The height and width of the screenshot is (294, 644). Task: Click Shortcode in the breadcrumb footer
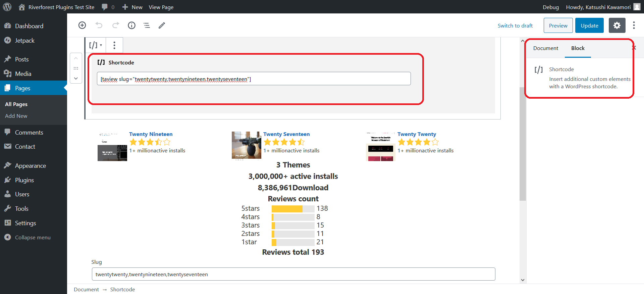click(122, 289)
